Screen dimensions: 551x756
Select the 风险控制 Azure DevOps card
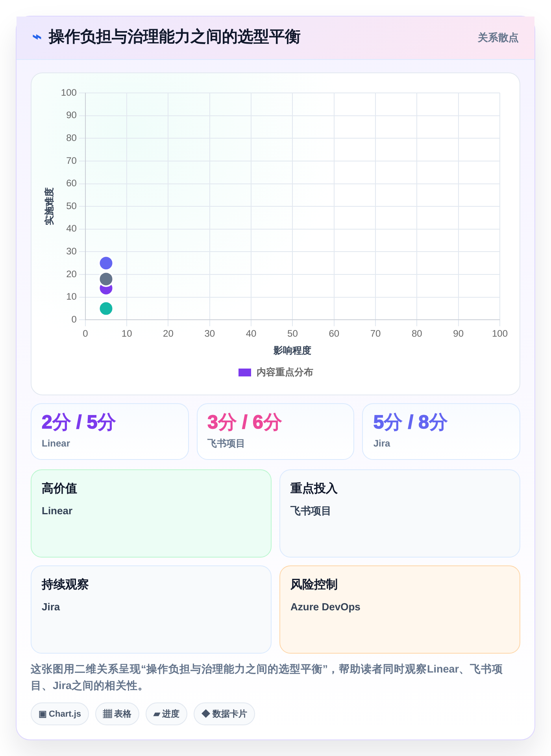pos(400,610)
